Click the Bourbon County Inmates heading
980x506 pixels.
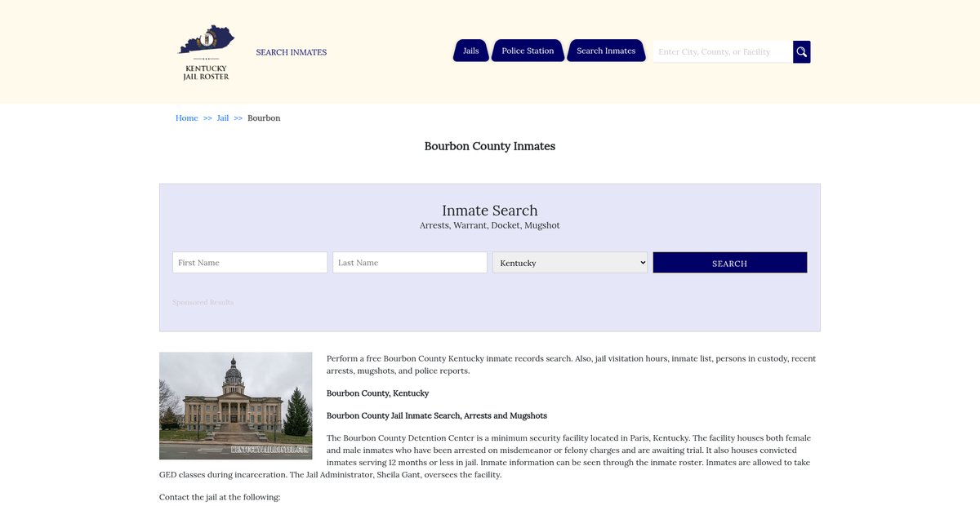coord(490,147)
